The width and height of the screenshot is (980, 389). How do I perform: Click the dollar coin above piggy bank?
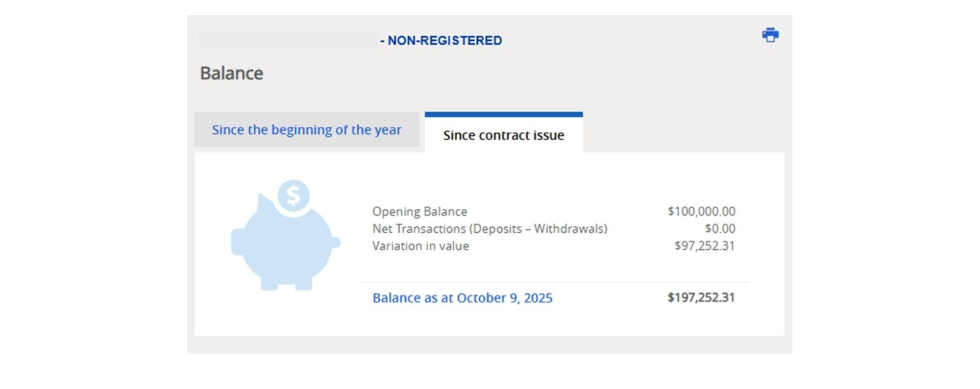[293, 195]
